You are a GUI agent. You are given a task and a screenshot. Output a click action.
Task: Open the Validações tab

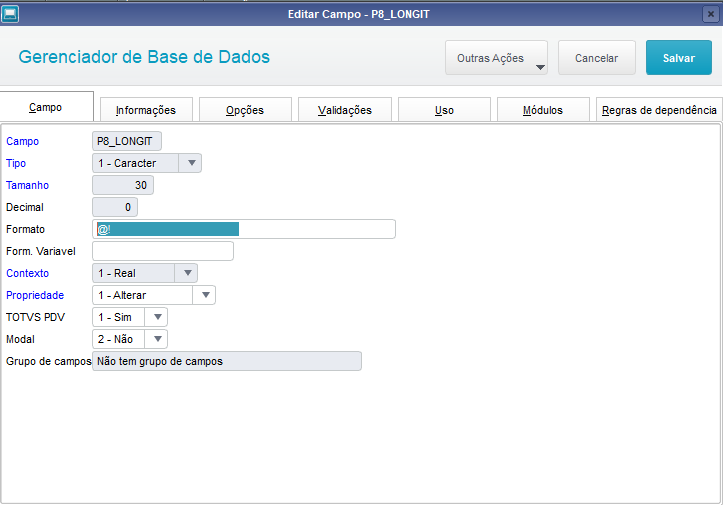point(345,110)
